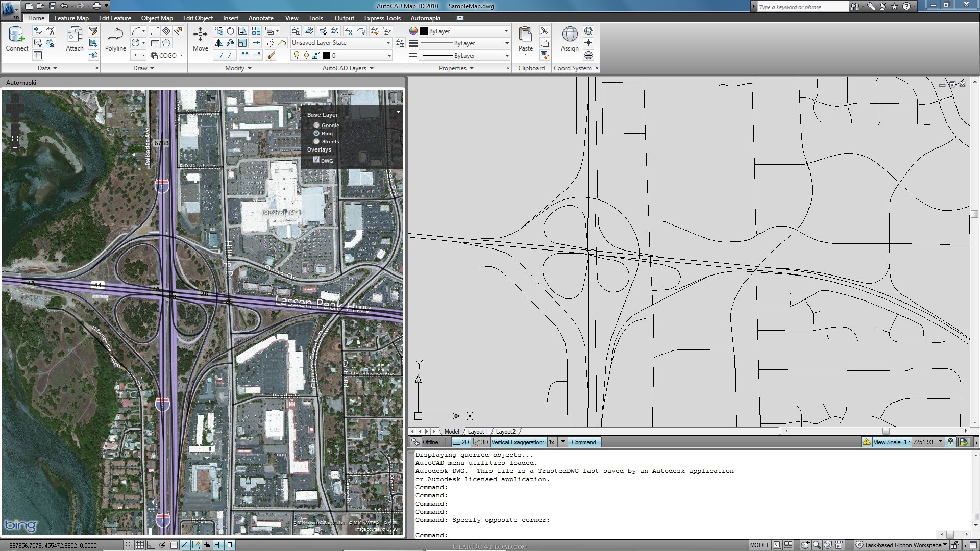
Task: Toggle the layer lock padlock icon
Action: click(x=316, y=55)
